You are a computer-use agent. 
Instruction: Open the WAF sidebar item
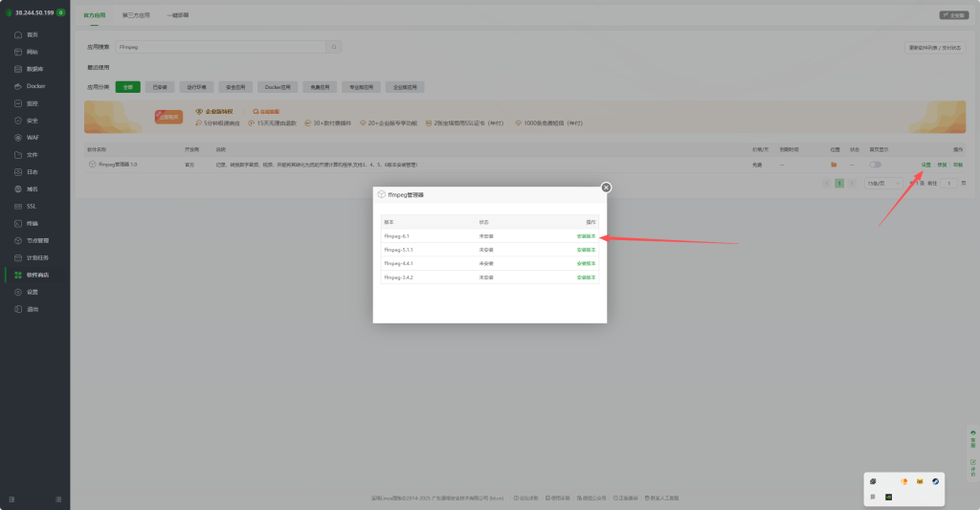click(33, 138)
